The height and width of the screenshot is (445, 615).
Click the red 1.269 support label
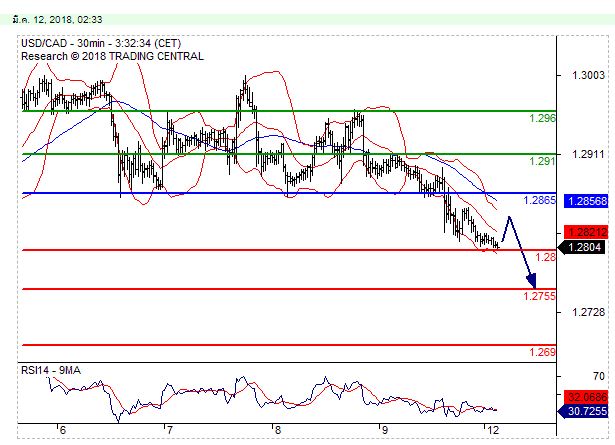[542, 352]
